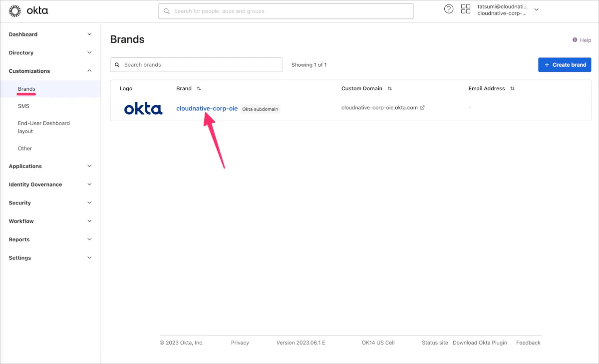Open the cloudnative-corp-oie brand link
This screenshot has height=364, width=599.
point(207,109)
